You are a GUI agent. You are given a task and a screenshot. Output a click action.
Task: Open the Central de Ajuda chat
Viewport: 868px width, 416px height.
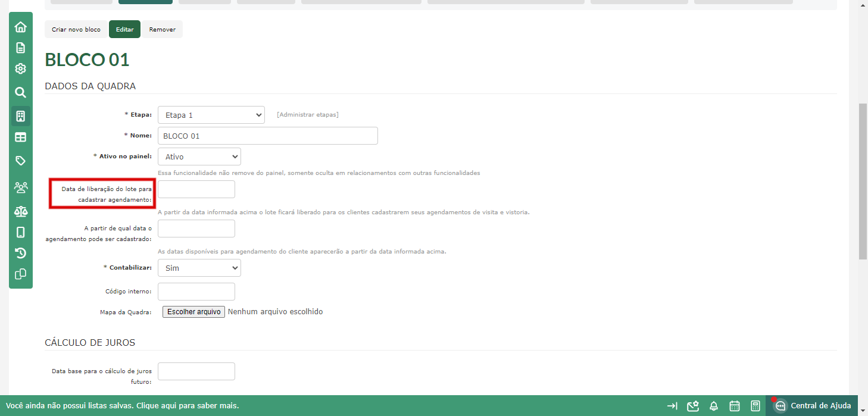(813, 406)
